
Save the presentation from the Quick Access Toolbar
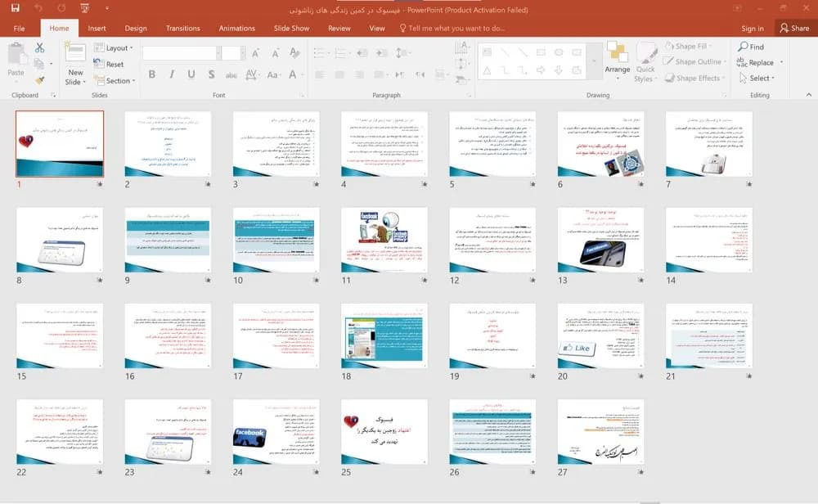click(x=16, y=8)
